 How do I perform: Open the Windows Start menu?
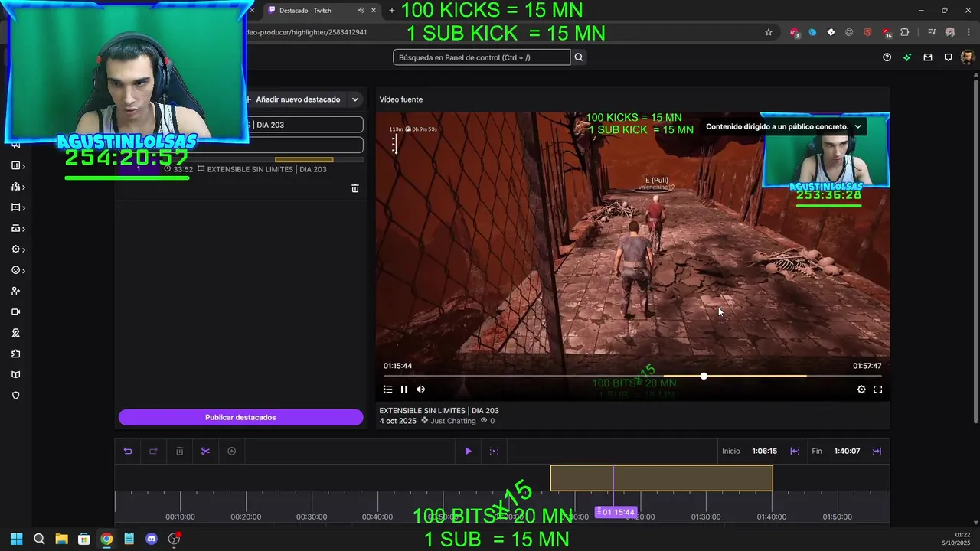(x=16, y=539)
